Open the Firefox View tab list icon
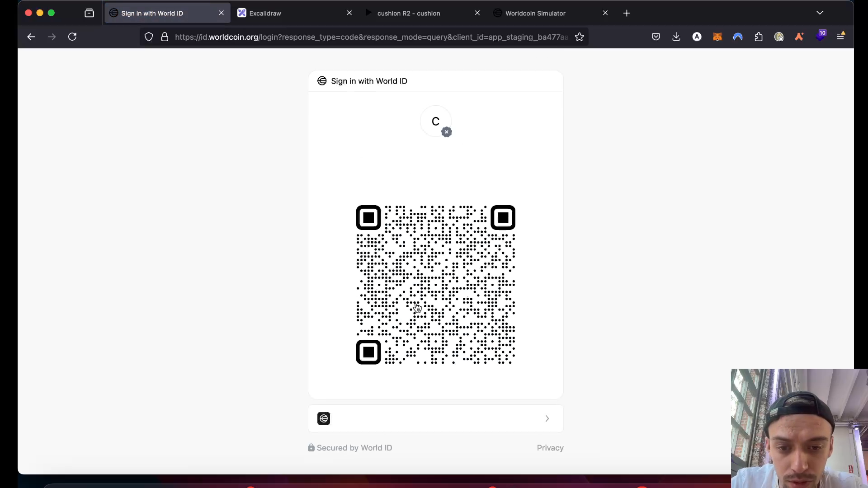 (89, 13)
